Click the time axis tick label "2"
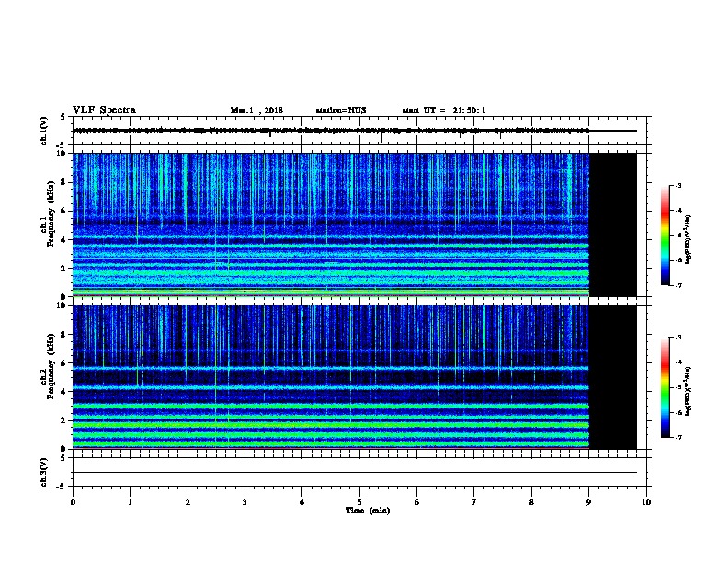The image size is (728, 563). [x=188, y=501]
